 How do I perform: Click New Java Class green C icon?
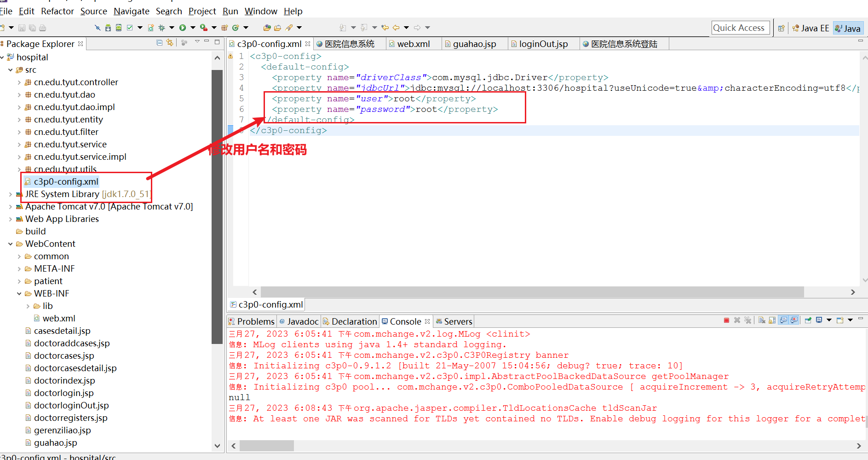coord(236,28)
